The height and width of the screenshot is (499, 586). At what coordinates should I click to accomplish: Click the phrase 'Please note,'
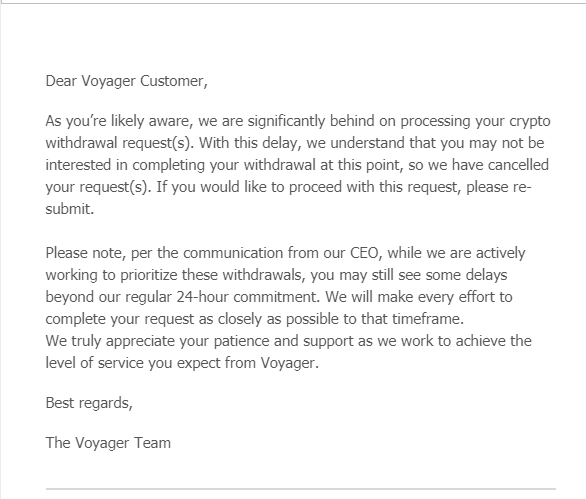point(86,253)
